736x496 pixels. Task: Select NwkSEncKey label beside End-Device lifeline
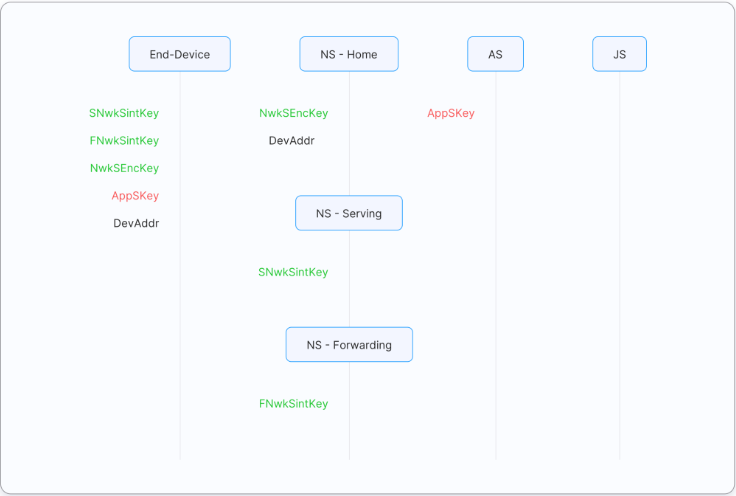coord(124,168)
